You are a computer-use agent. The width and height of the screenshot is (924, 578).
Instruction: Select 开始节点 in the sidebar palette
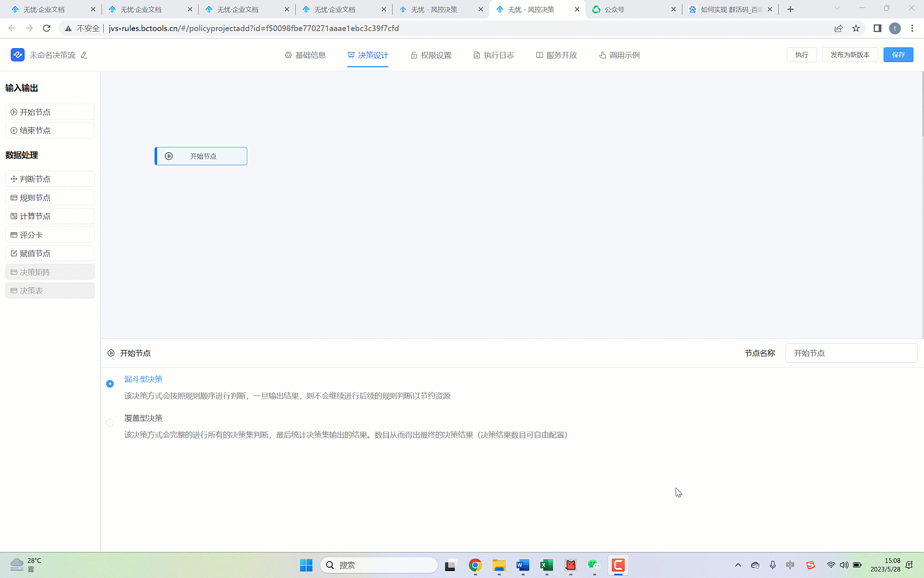[50, 112]
